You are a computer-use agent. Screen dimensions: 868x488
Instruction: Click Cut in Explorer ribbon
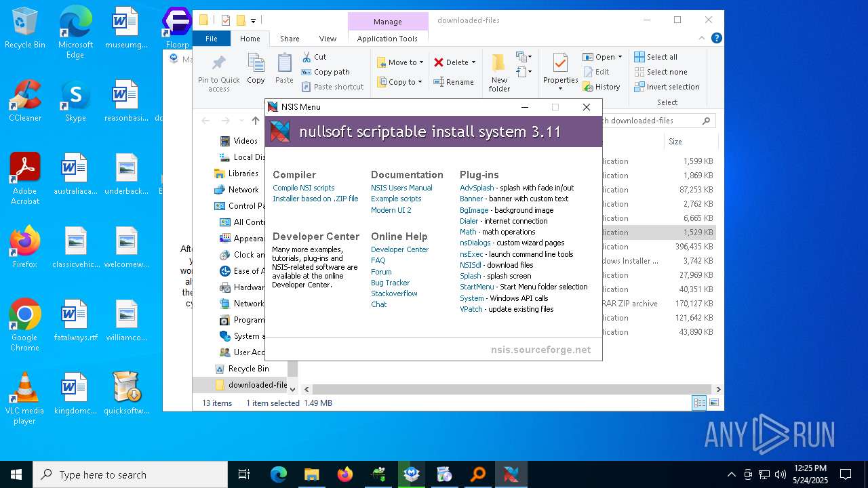314,57
